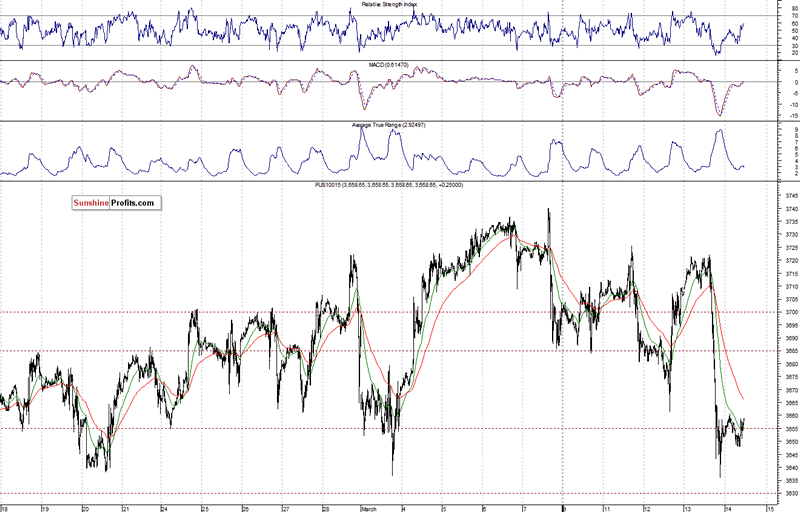Select date label 19 on time axis
This screenshot has width=800, height=512.
tap(45, 508)
